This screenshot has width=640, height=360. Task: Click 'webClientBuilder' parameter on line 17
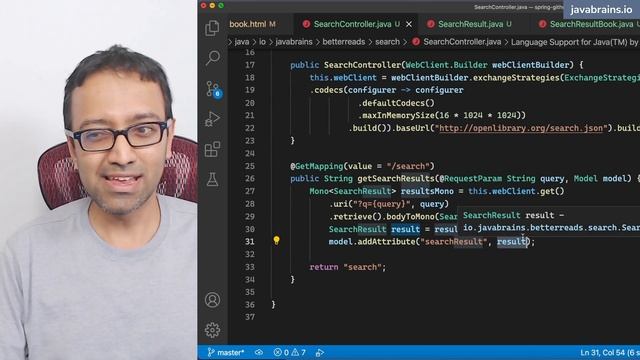click(530, 65)
